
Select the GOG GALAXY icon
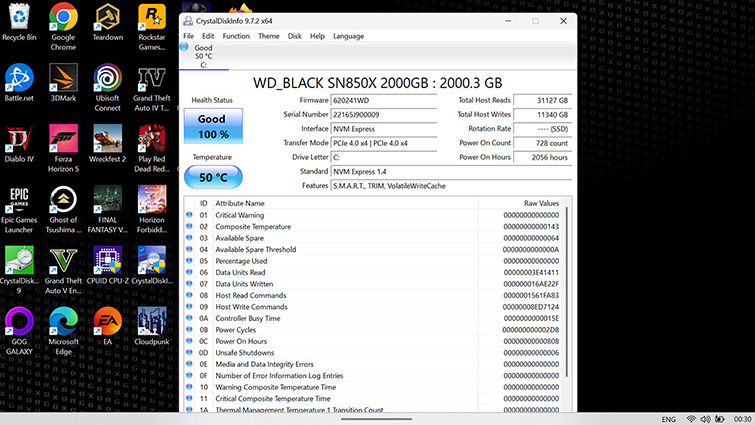tap(19, 331)
